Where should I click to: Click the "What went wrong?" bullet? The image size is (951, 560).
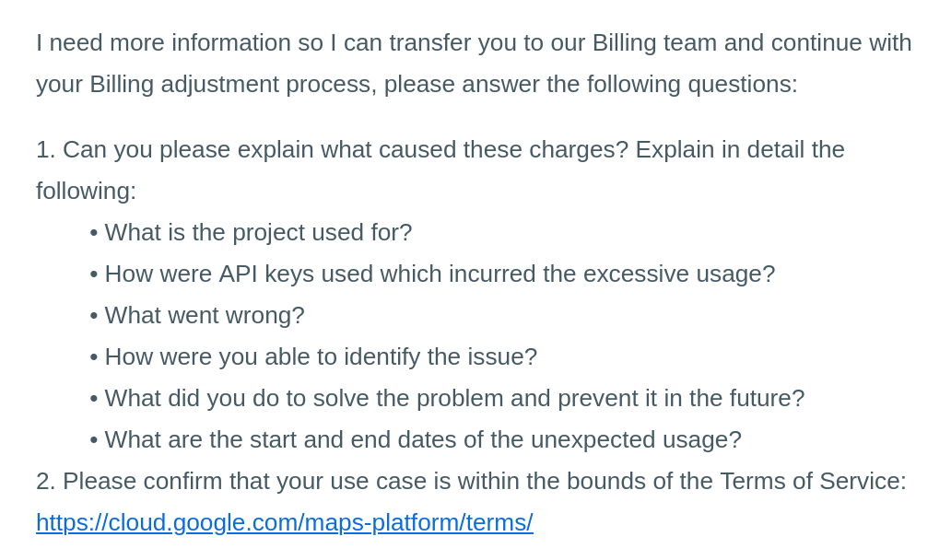click(x=204, y=315)
